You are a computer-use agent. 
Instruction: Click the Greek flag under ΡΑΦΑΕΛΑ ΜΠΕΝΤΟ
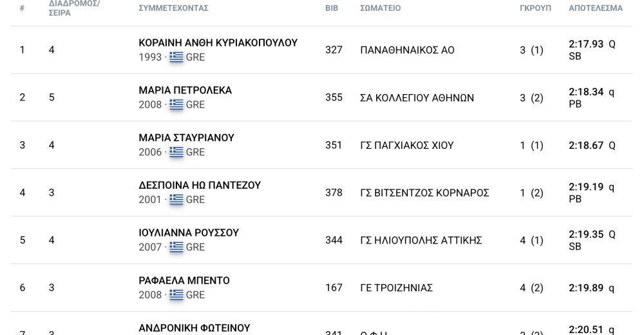coord(176,294)
